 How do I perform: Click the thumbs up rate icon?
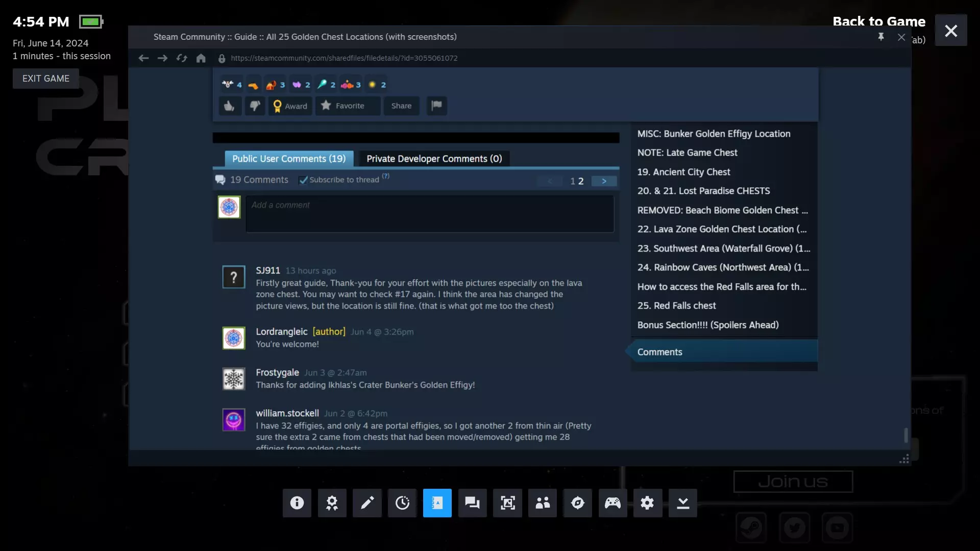[229, 106]
